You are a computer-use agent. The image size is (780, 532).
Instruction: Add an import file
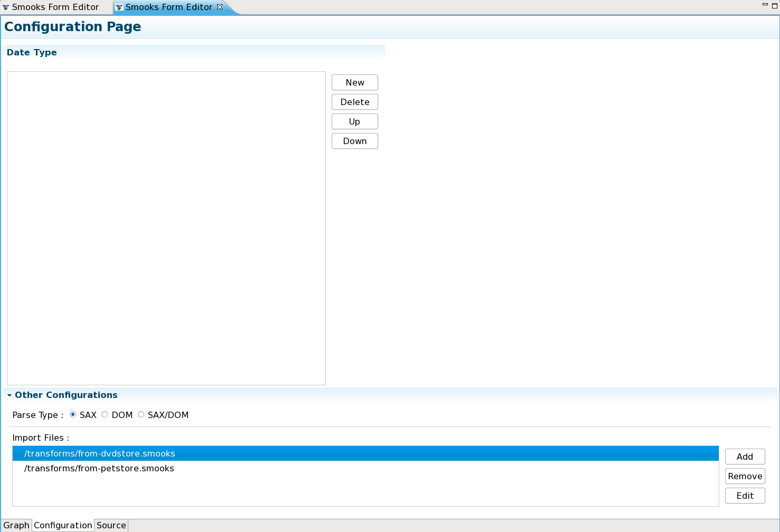[745, 457]
